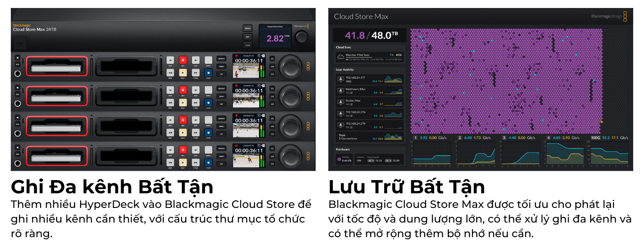Click the AC power supply 12.3V indicator

(x=375, y=161)
